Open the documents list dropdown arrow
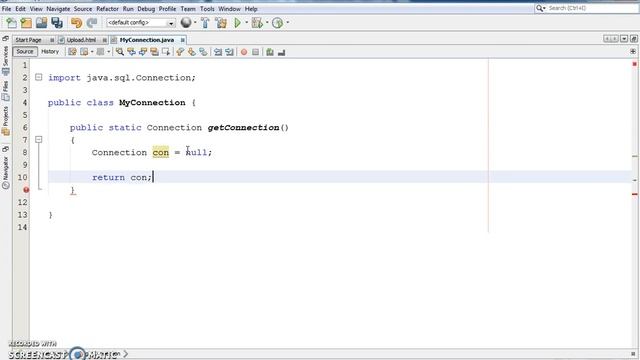 pos(624,39)
